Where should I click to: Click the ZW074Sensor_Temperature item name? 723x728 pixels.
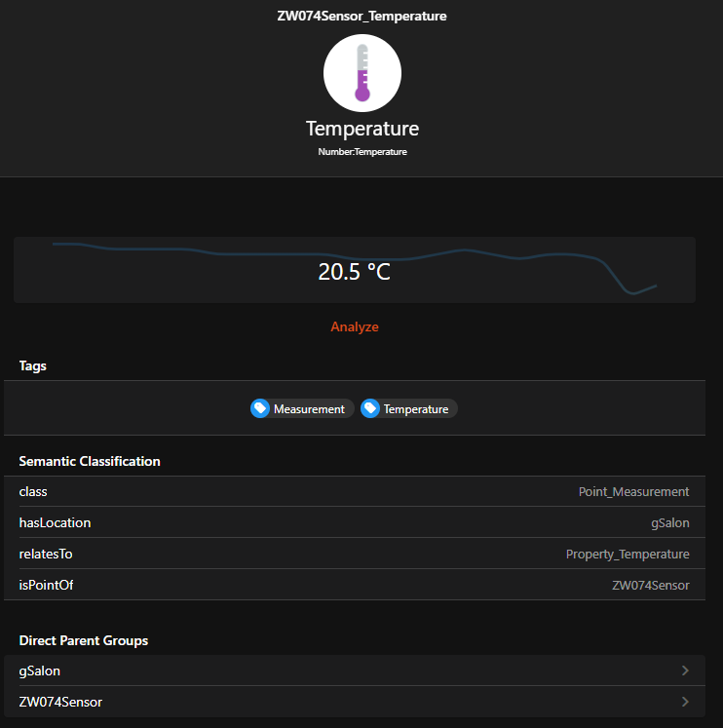361,17
